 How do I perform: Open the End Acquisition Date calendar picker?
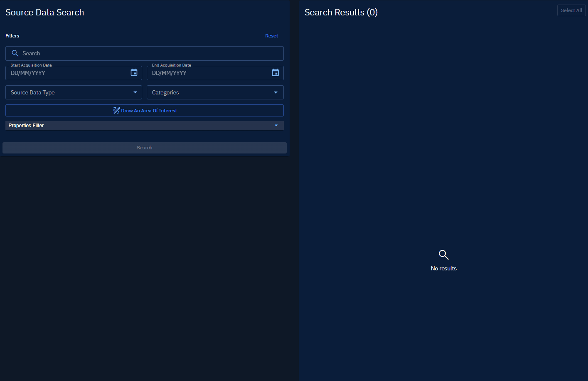[275, 72]
